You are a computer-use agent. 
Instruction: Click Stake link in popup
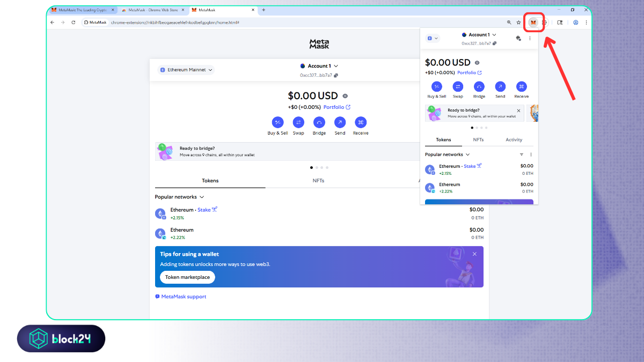point(473,166)
